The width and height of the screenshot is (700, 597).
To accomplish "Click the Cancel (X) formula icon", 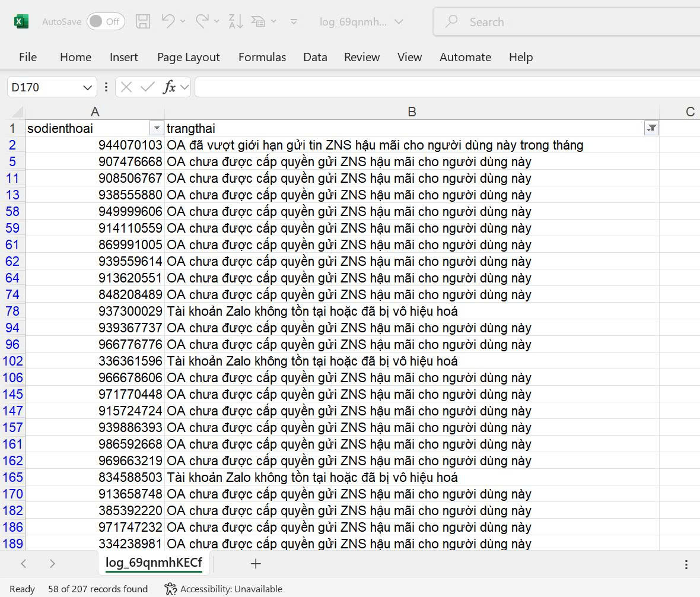I will tap(126, 87).
